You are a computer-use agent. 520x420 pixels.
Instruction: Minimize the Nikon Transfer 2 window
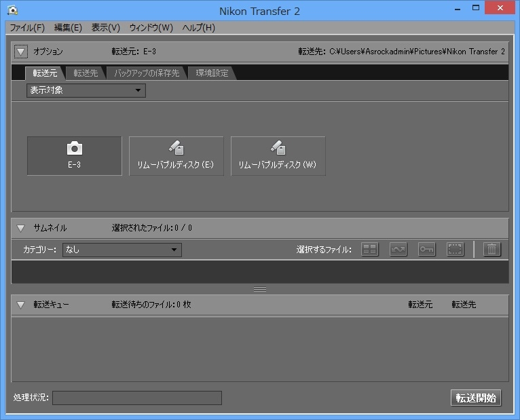pos(458,9)
